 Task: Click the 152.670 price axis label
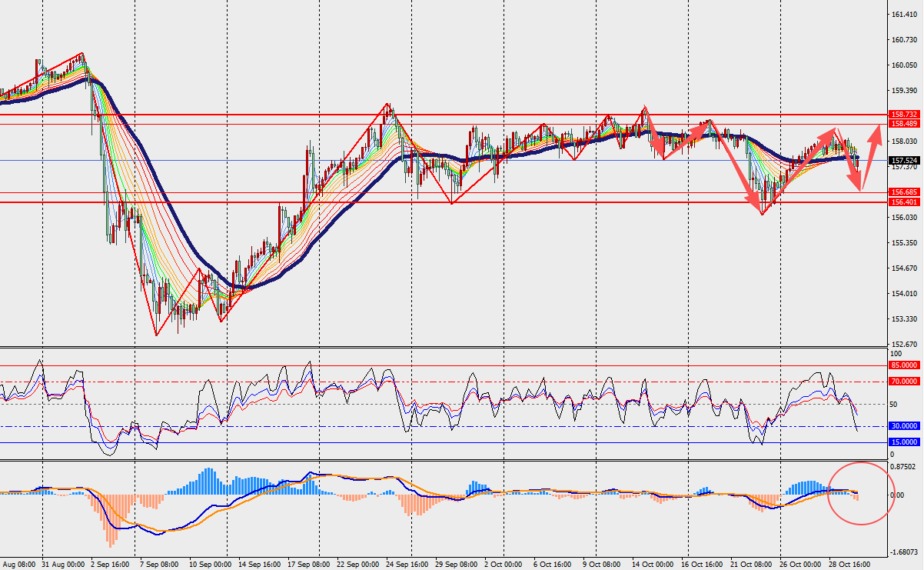coord(903,345)
